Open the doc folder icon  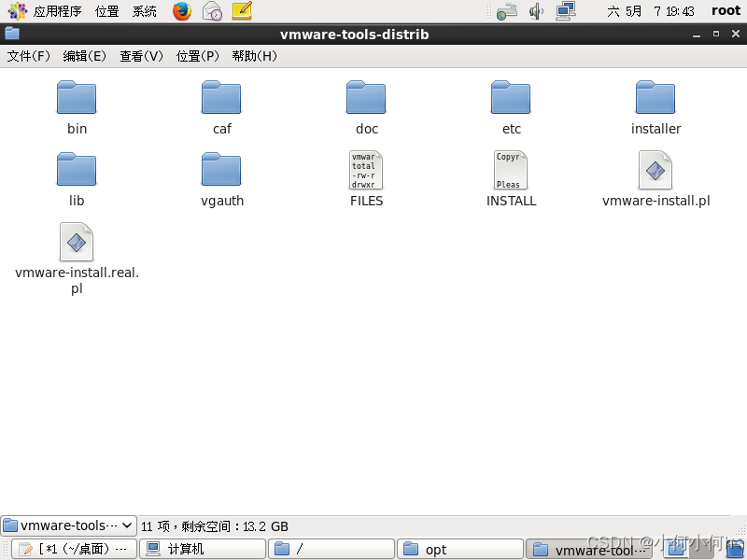tap(366, 97)
